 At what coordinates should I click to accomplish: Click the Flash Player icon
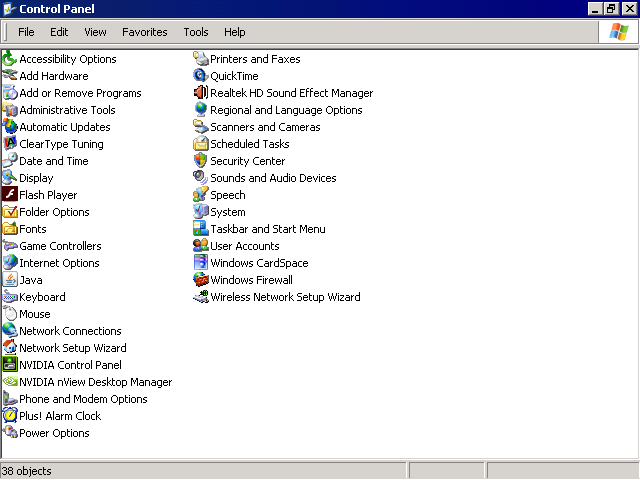[10, 195]
